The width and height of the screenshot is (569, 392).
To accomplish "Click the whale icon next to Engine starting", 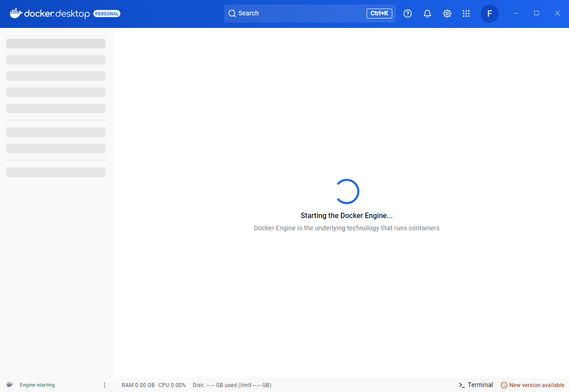I will pyautogui.click(x=9, y=385).
